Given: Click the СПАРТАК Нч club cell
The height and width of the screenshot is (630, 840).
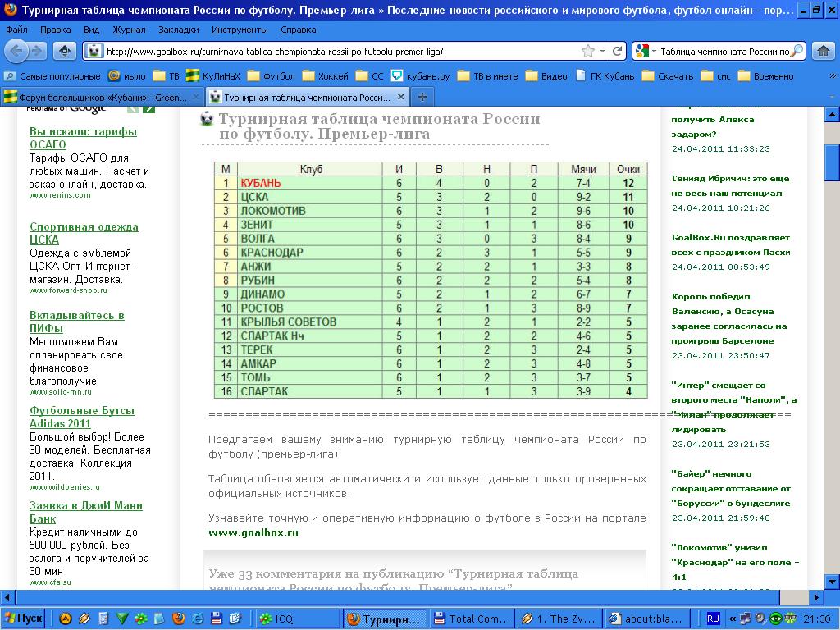Looking at the screenshot, I should pyautogui.click(x=309, y=336).
